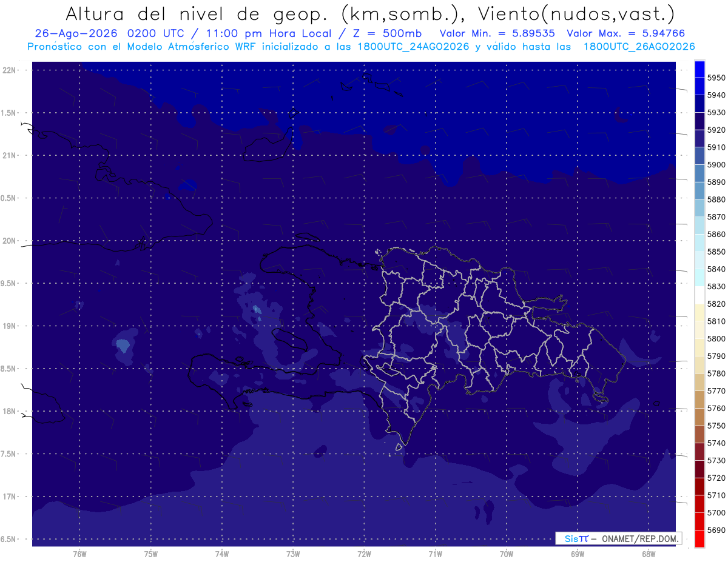Click the "Valor Min. = 5.89535" text
This screenshot has width=728, height=562.
(498, 33)
